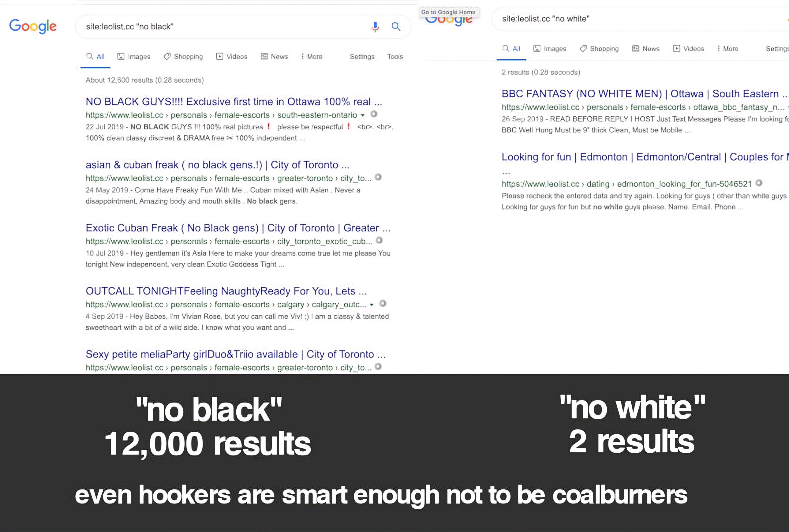Open the "Exclusive first time in Ottawa" result
The image size is (789, 532).
coord(234,102)
